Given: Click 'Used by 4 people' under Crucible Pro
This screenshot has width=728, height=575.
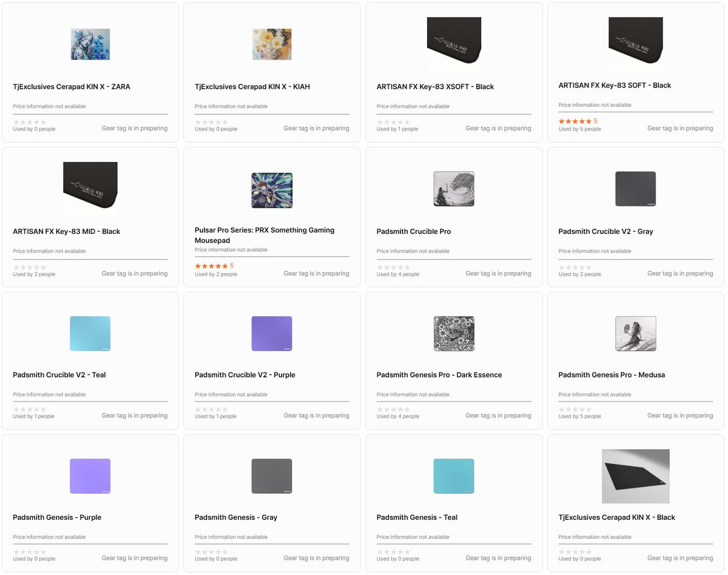Looking at the screenshot, I should click(x=398, y=274).
